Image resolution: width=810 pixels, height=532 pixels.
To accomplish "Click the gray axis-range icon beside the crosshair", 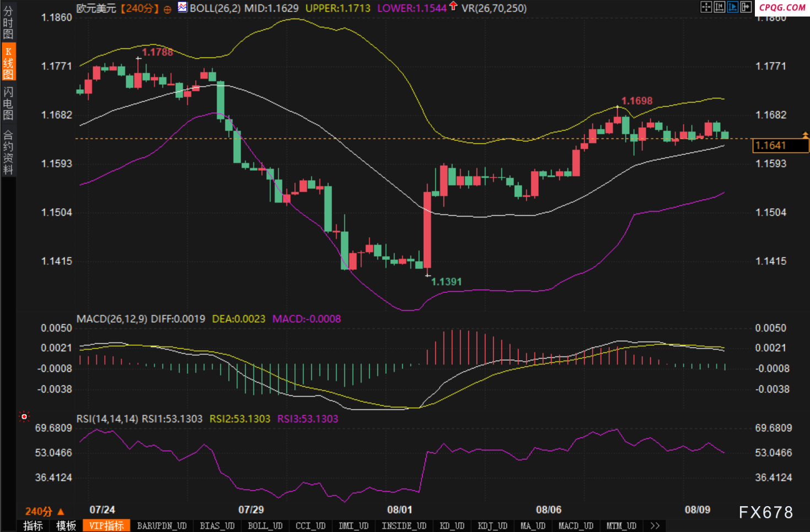I will (x=719, y=7).
